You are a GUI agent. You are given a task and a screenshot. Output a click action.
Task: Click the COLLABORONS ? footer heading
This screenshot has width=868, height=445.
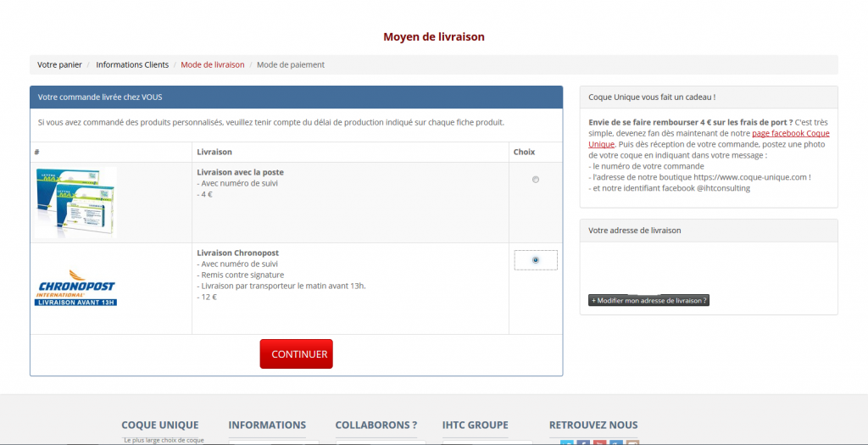376,425
